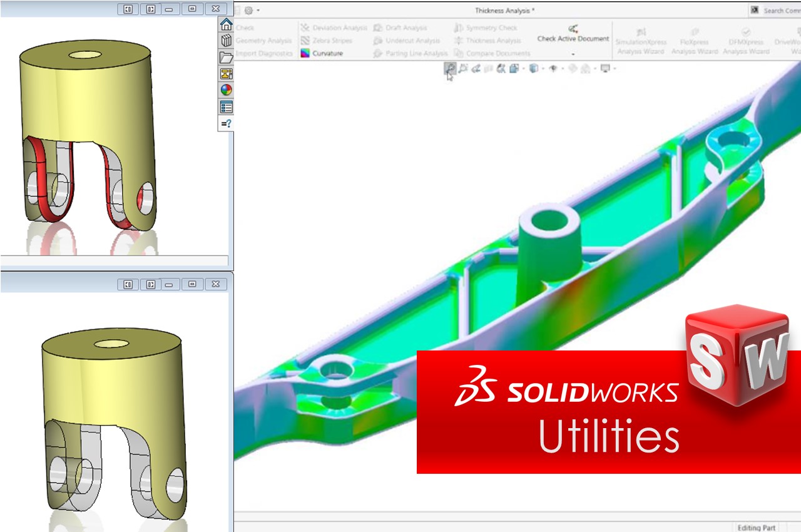This screenshot has height=532, width=801.
Task: Expand Hide/Show Items dropdown arrow
Action: [x=563, y=68]
